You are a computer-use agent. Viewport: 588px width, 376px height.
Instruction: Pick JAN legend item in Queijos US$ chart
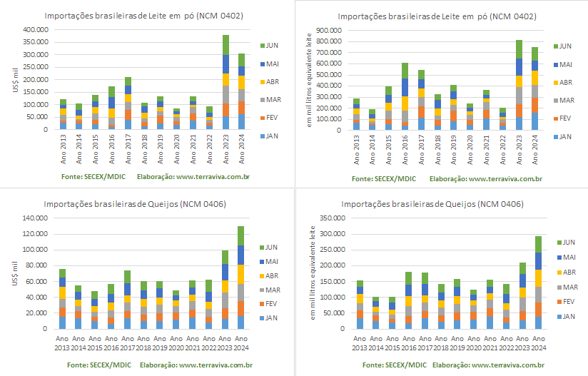[x=268, y=318]
